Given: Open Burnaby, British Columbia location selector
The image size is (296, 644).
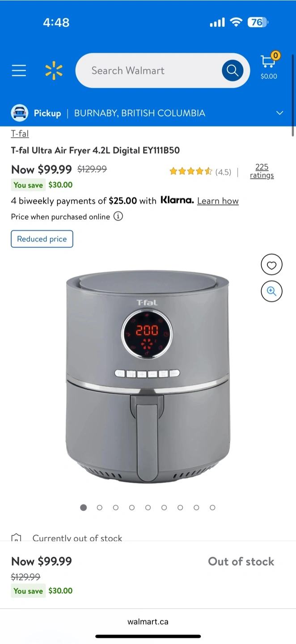Looking at the screenshot, I should [140, 113].
